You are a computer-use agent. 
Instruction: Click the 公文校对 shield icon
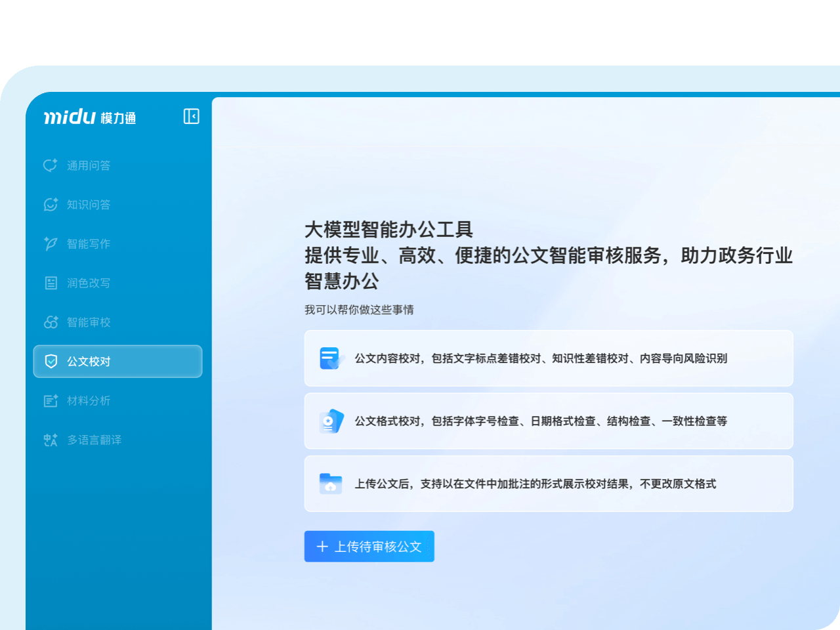(x=51, y=361)
